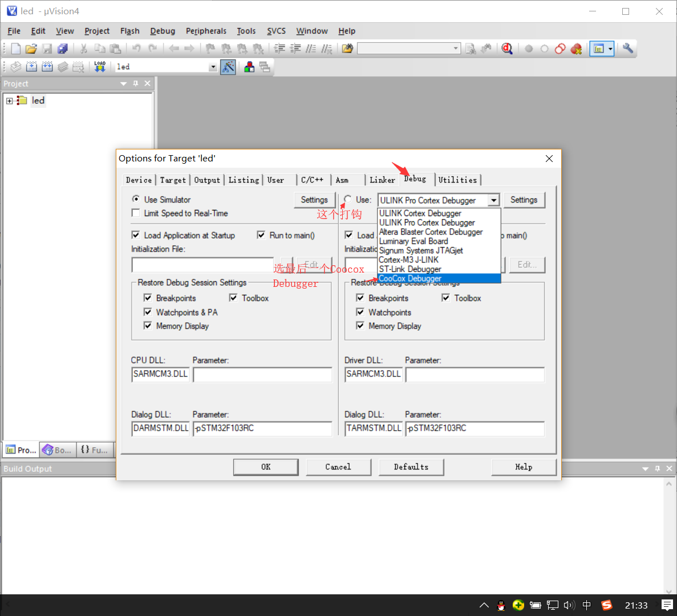Click the Driver DLL Parameter field
The image size is (677, 616).
click(475, 374)
